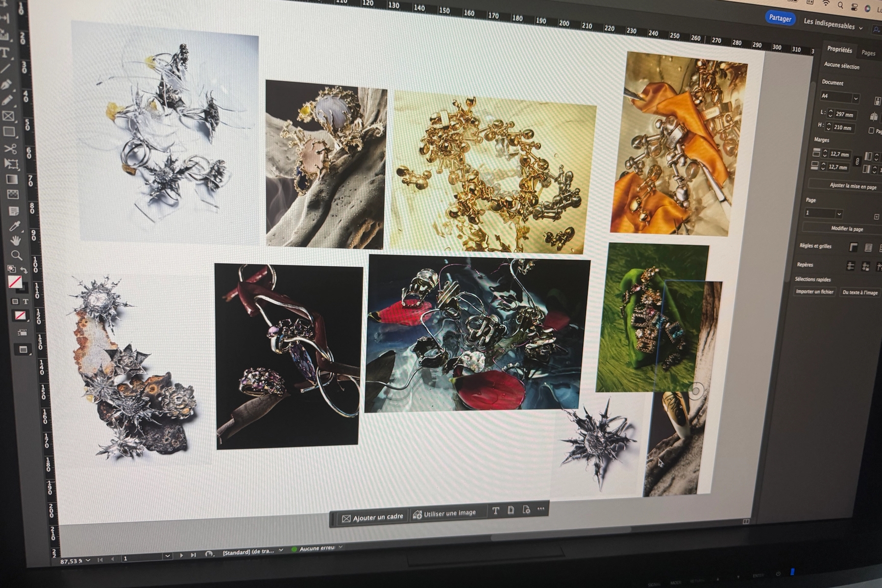The height and width of the screenshot is (588, 882).
Task: Toggle formatting affects container
Action: [15, 301]
